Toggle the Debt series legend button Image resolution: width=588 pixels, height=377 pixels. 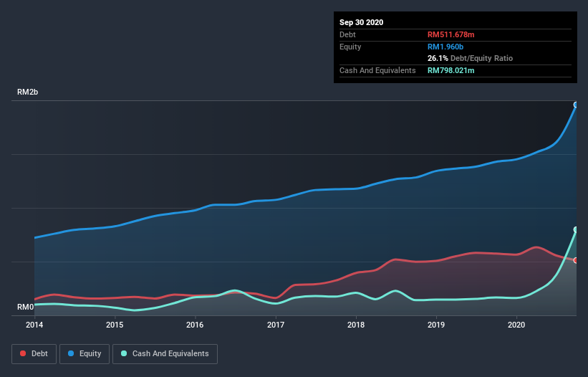[34, 354]
